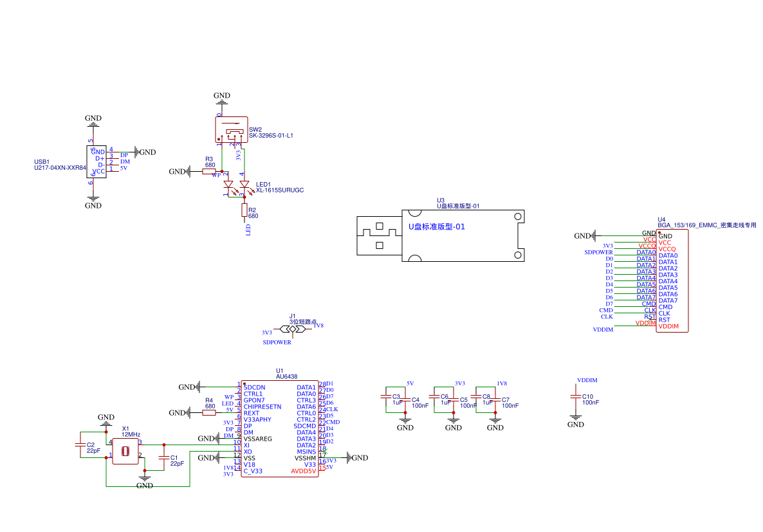Select capacitor C10 symbol
The height and width of the screenshot is (532, 763).
[576, 396]
